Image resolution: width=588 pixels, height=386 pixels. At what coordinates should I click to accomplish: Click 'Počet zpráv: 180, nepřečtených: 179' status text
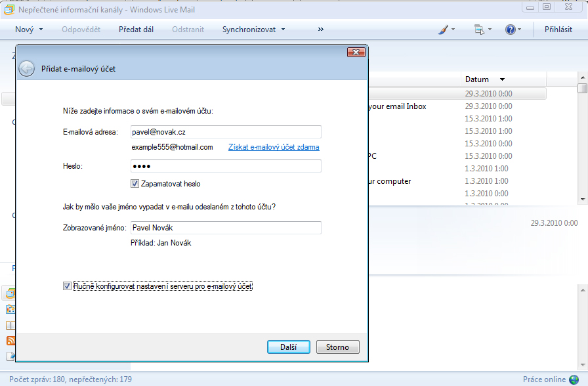coord(70,379)
